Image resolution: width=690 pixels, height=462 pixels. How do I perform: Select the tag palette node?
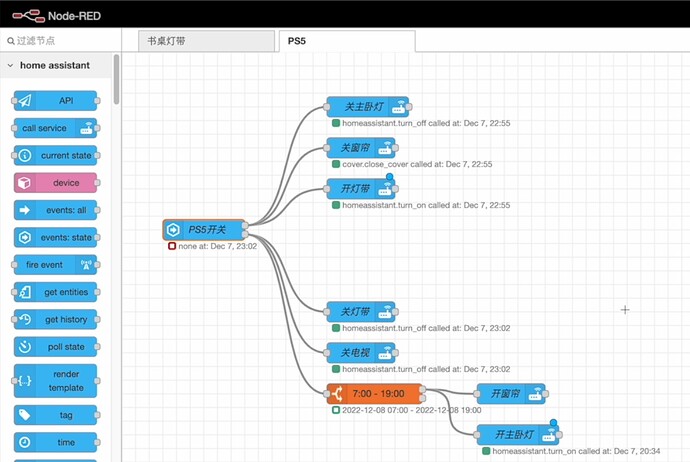point(55,415)
